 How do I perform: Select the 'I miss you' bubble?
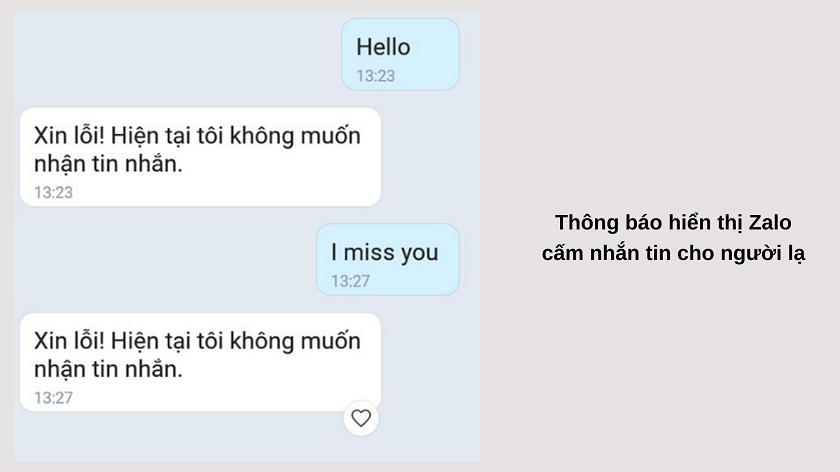[387, 259]
